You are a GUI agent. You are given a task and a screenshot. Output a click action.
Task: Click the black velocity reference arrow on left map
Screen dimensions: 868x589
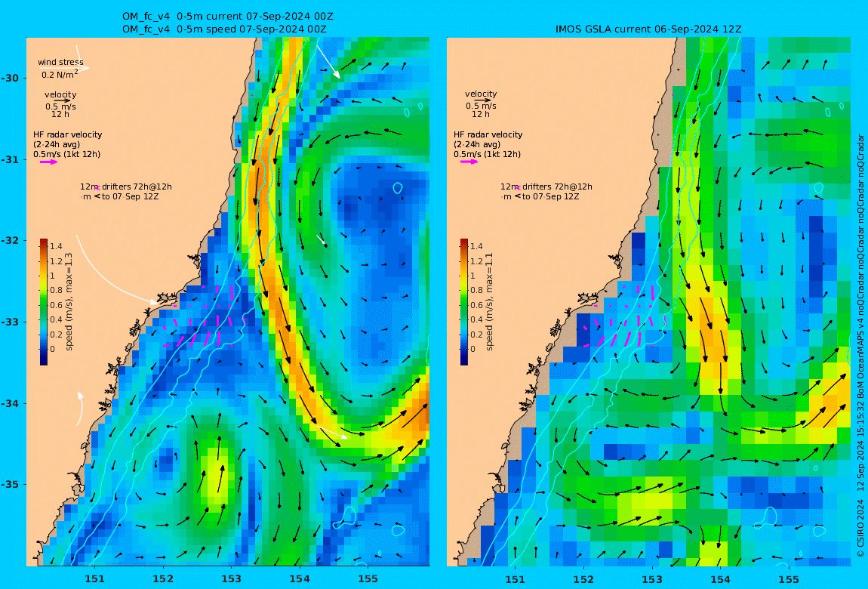tap(62, 100)
